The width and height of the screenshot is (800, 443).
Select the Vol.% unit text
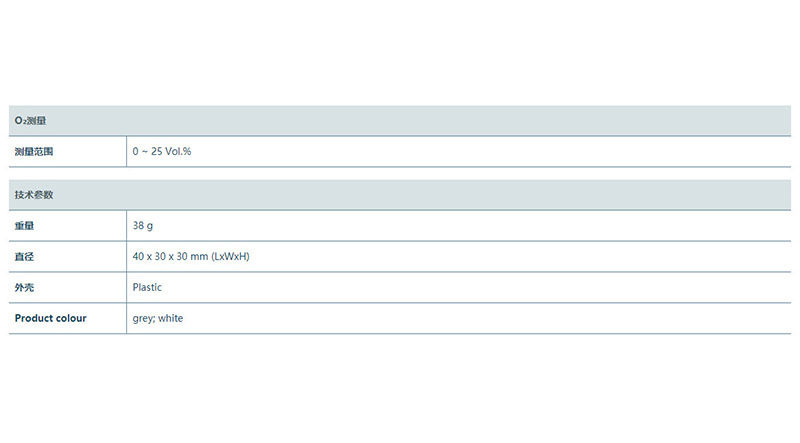click(179, 151)
